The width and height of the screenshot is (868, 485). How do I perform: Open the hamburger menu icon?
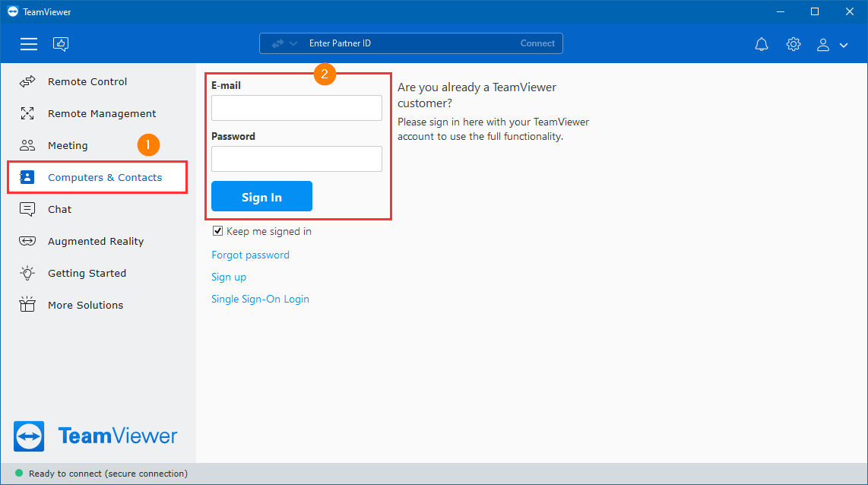pos(29,44)
